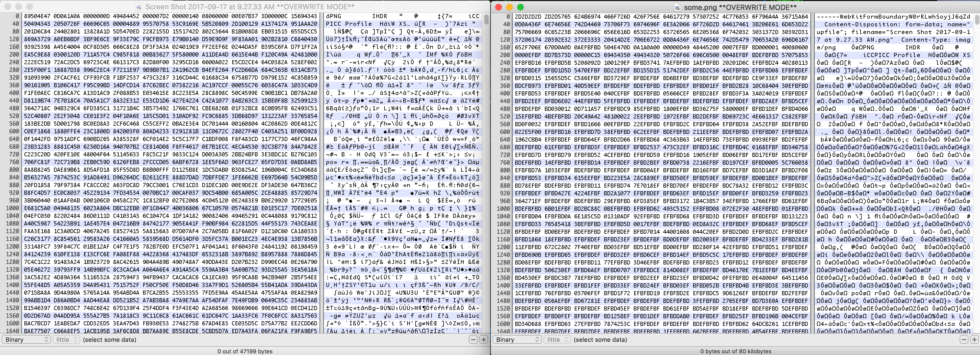Viewport: 980px width, 355px height.
Task: Click the green zoom button of the some.png window
Action: point(520,7)
